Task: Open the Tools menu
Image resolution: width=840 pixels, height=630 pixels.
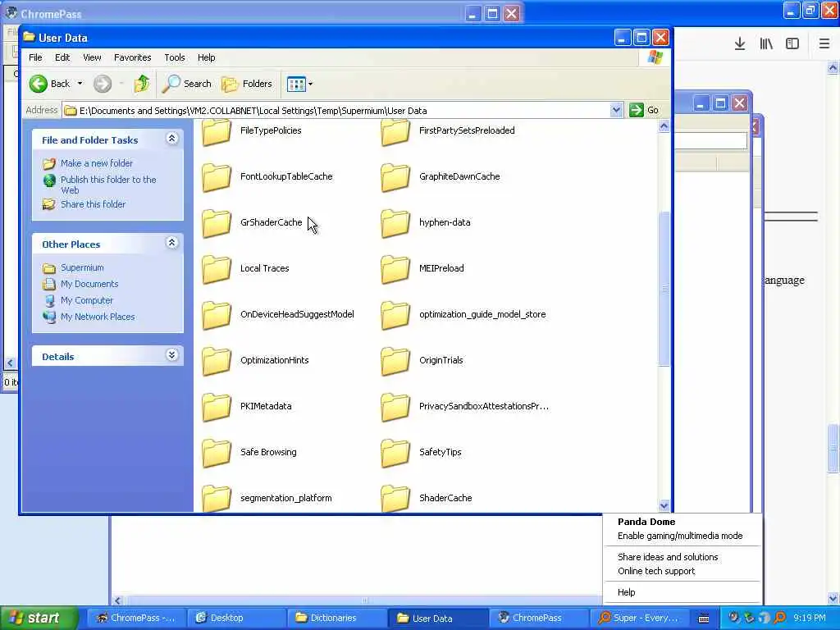Action: click(x=174, y=57)
